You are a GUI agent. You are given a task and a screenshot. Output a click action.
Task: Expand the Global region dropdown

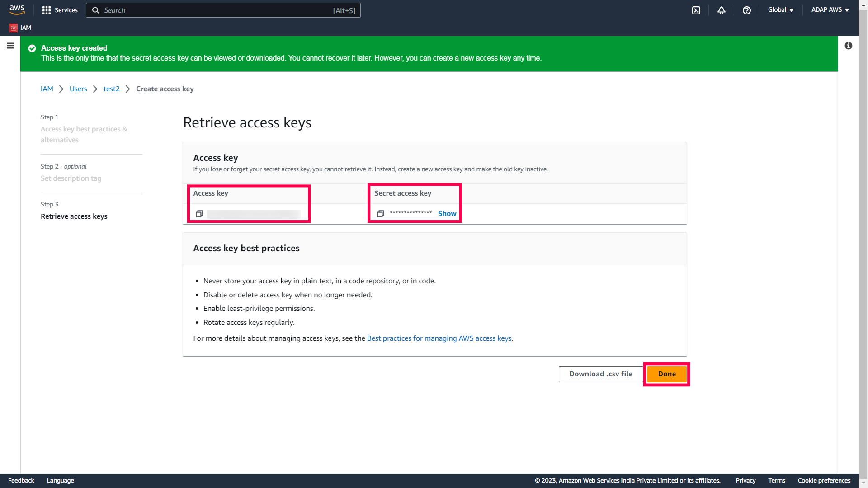click(780, 10)
